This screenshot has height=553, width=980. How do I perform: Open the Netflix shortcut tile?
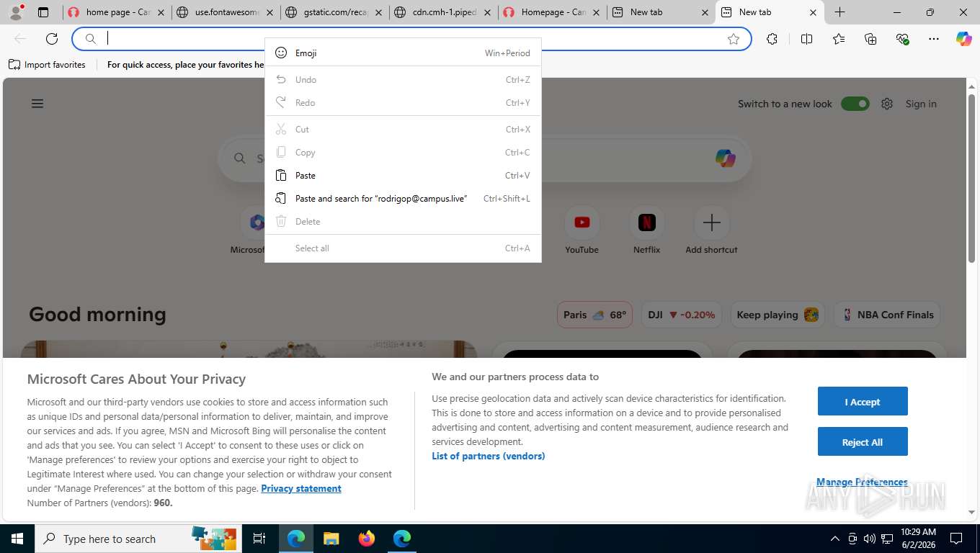point(646,230)
